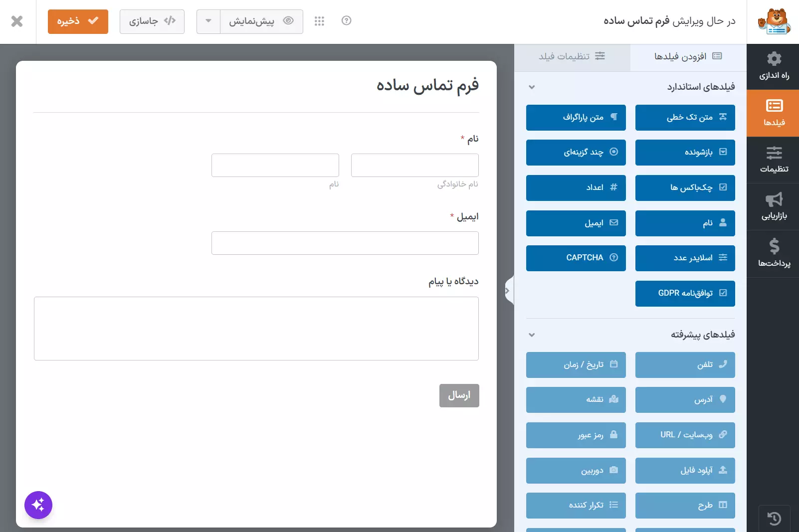Select the form title فرم تماس ساده
This screenshot has width=799, height=532.
click(427, 85)
